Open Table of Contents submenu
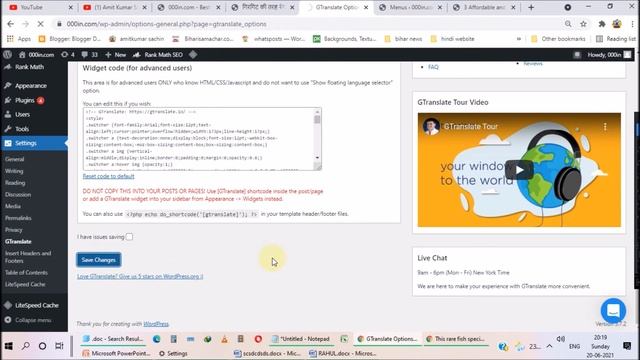640x360 pixels. (27, 272)
